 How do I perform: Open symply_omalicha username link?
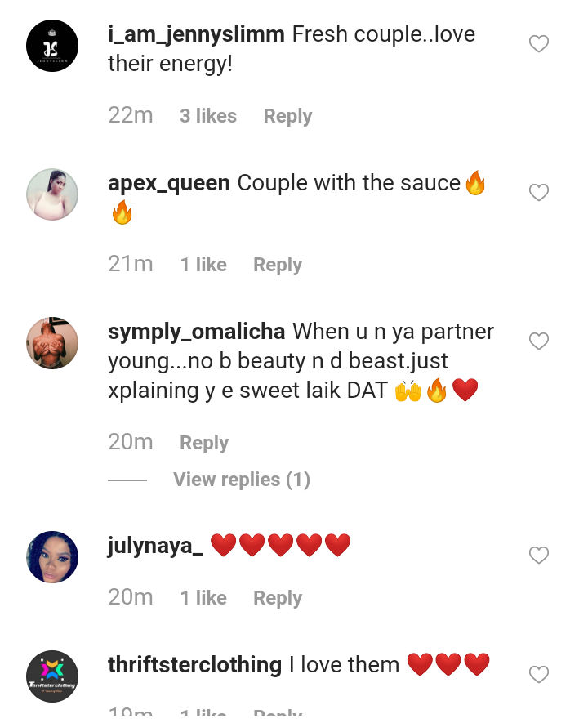click(x=196, y=332)
